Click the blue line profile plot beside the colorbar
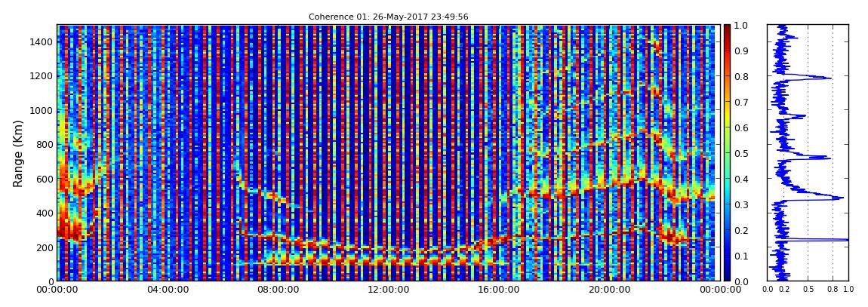This screenshot has height=307, width=868. (808, 152)
